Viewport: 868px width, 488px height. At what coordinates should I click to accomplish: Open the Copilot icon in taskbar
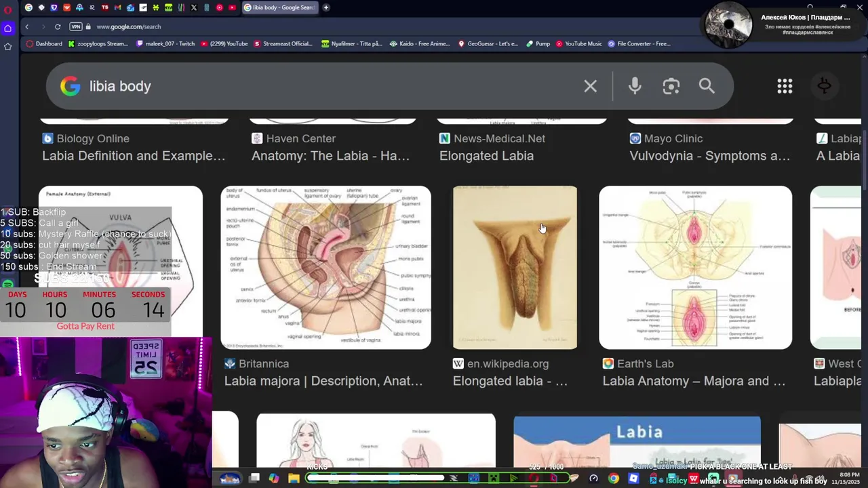click(x=273, y=479)
